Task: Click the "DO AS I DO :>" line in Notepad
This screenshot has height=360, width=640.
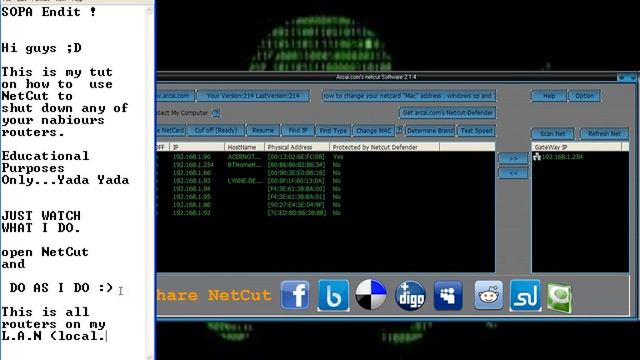Action: pyautogui.click(x=61, y=287)
